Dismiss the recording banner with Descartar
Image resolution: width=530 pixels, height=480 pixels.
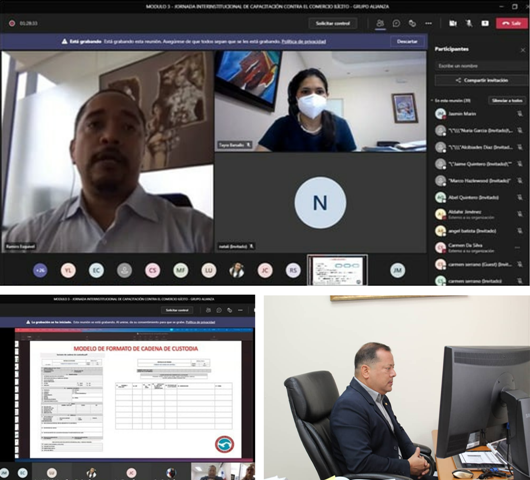pyautogui.click(x=407, y=41)
